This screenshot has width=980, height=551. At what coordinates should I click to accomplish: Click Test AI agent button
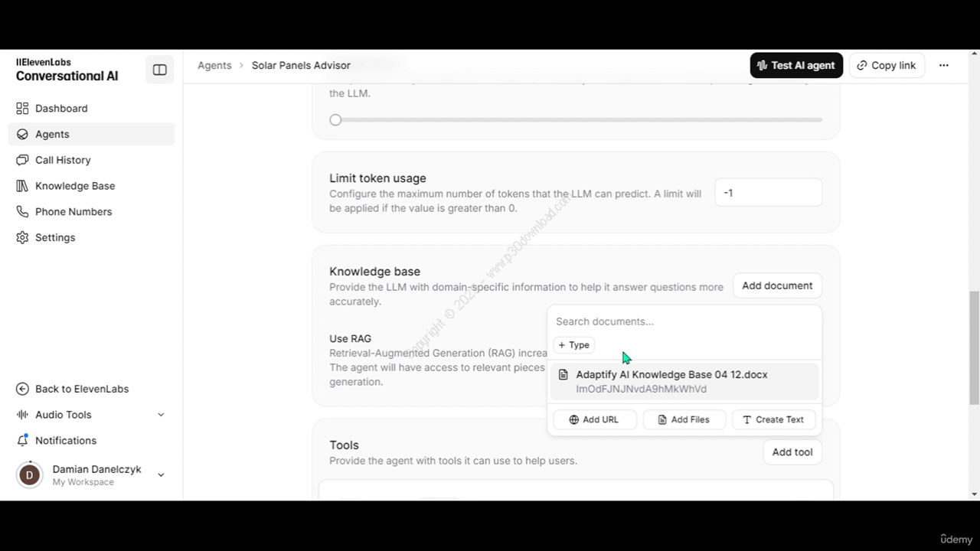[x=796, y=65]
